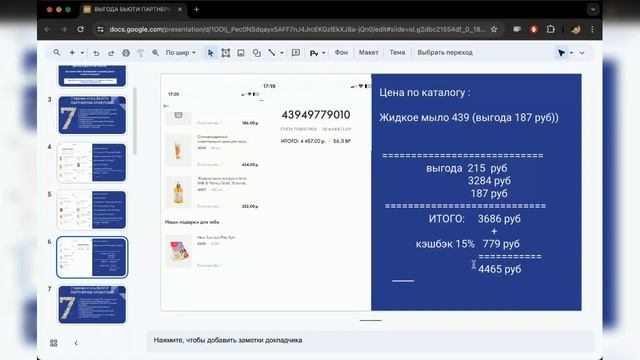
Task: Click the yellow soap bottle product image
Action: coord(178,192)
